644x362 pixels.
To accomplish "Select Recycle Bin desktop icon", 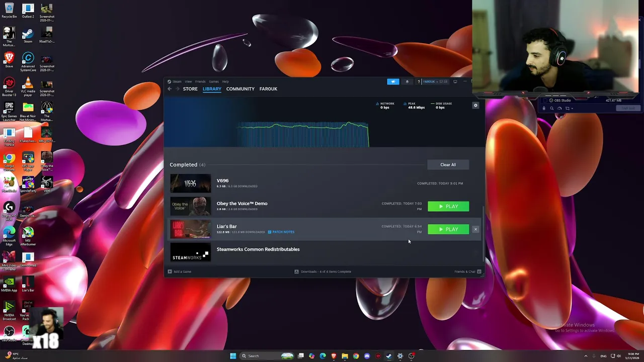I will [9, 11].
